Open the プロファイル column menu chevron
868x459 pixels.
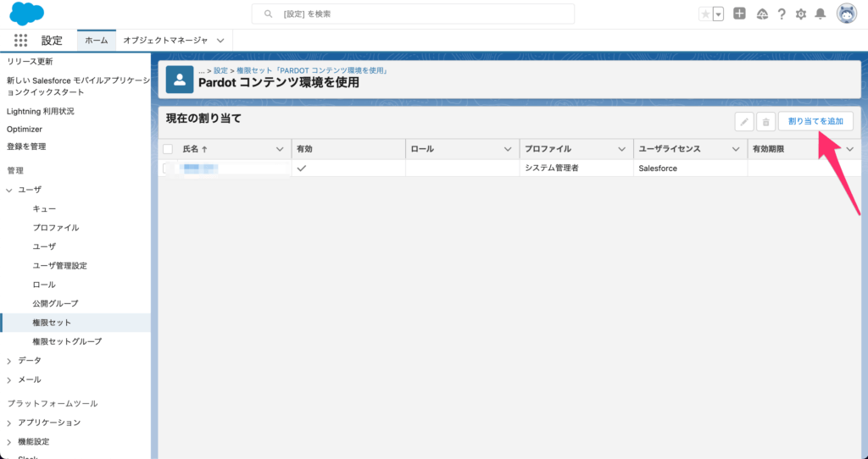621,149
